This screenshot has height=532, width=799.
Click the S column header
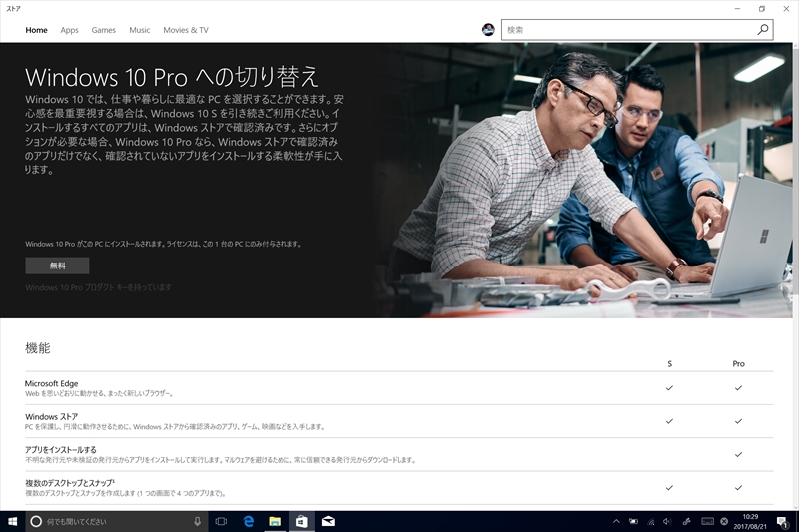pos(669,364)
